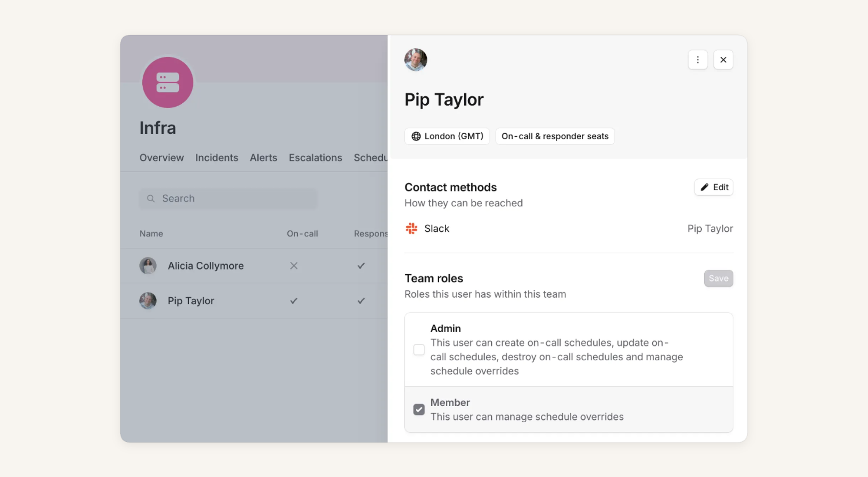Viewport: 868px width, 477px height.
Task: Click the Slack logo icon
Action: click(411, 228)
